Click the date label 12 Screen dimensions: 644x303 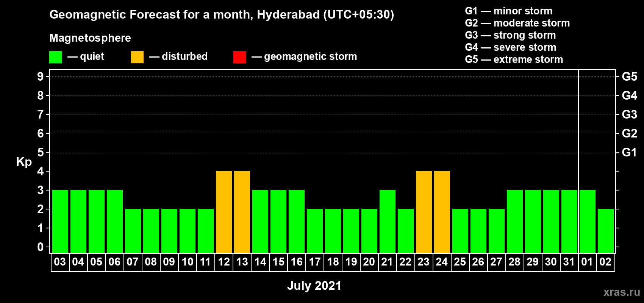224,262
